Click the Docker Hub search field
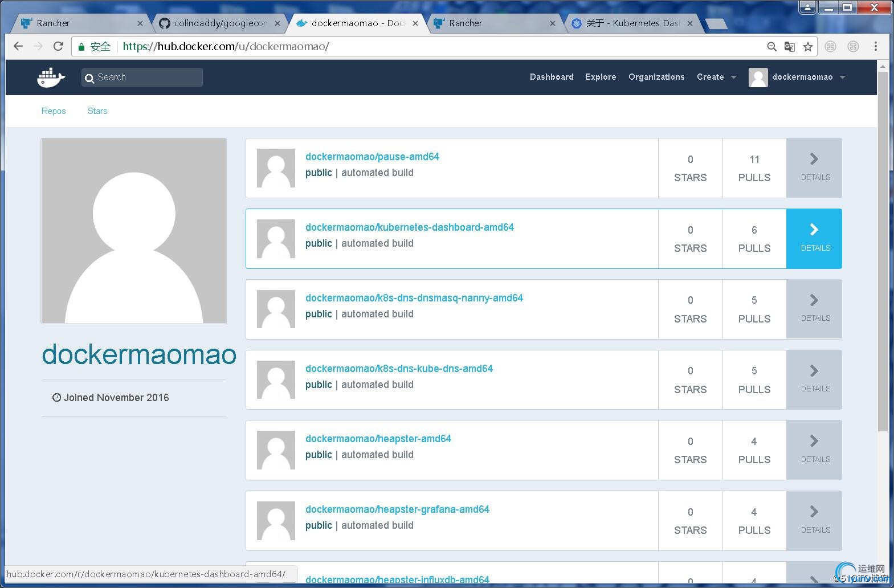The width and height of the screenshot is (894, 588). tap(142, 77)
